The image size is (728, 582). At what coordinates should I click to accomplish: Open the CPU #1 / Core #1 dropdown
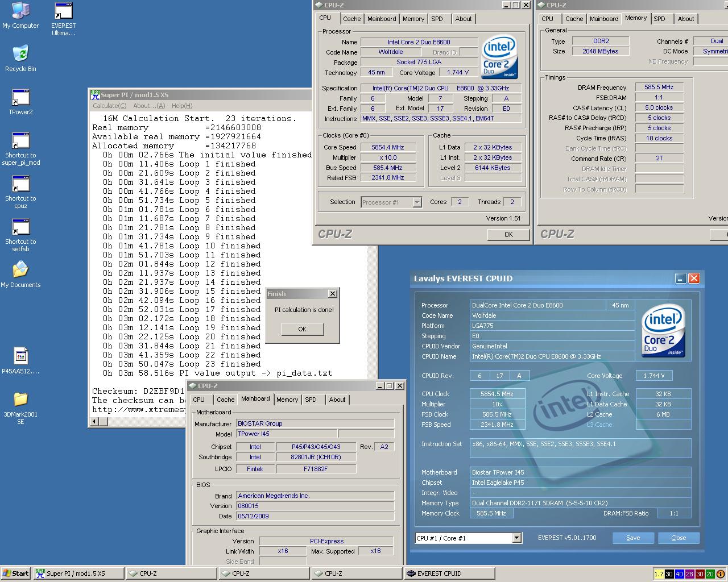pyautogui.click(x=516, y=538)
